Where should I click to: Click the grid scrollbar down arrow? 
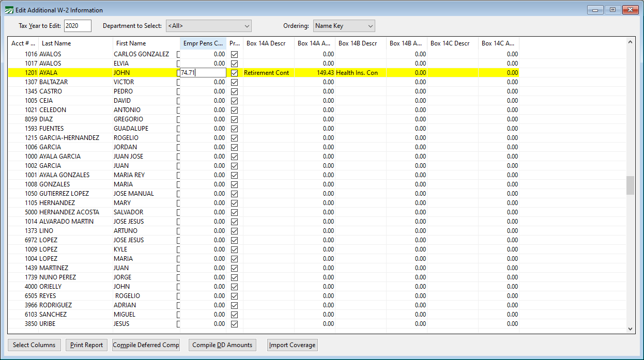tap(630, 328)
